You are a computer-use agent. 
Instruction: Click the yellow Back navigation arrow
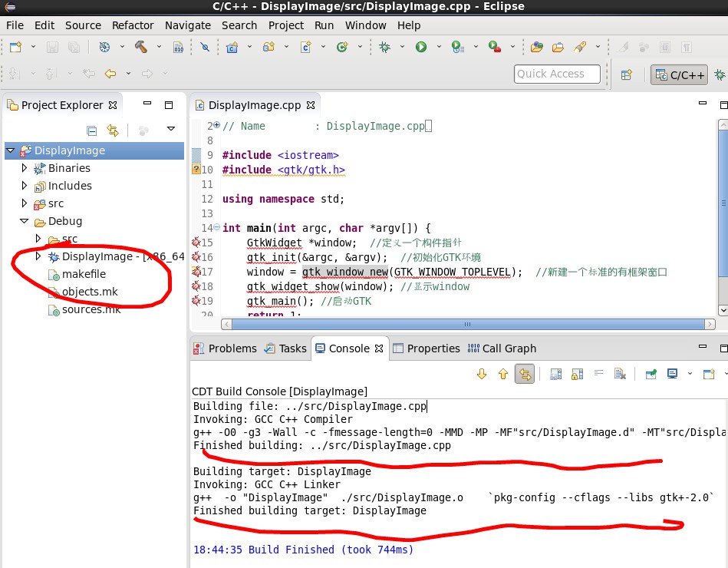coord(110,74)
